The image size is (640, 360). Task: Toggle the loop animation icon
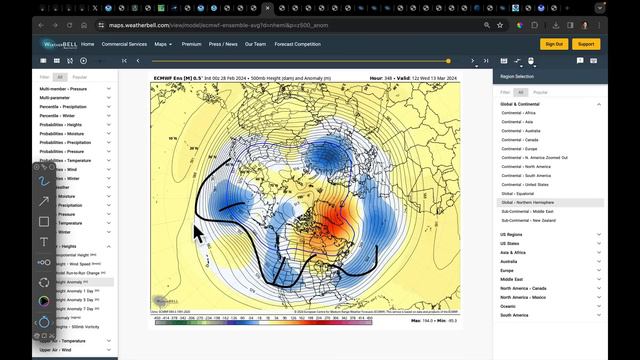point(70,61)
